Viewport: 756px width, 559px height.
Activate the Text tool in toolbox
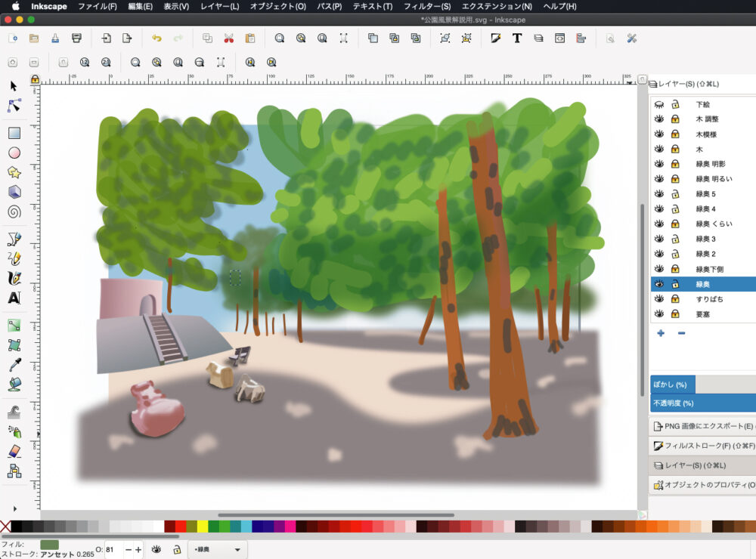[x=14, y=298]
